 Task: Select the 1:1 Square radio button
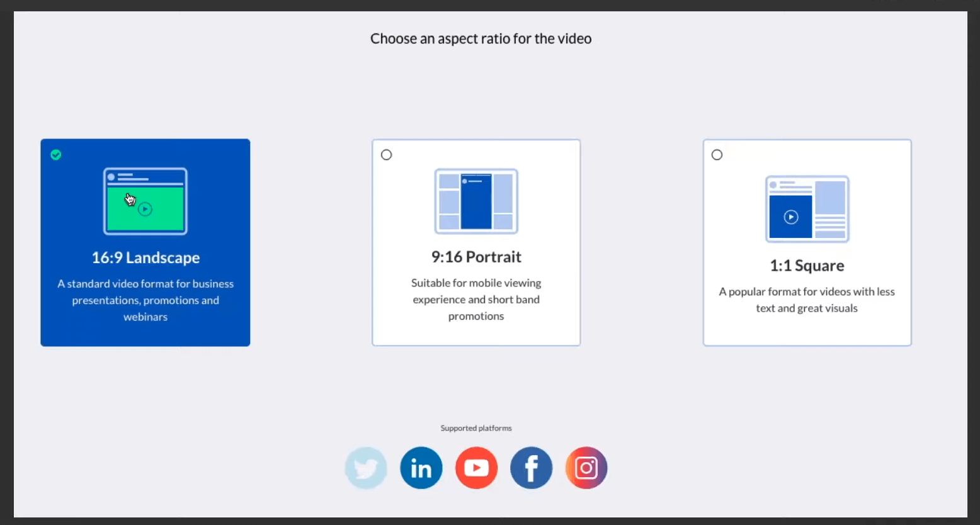[x=717, y=155]
